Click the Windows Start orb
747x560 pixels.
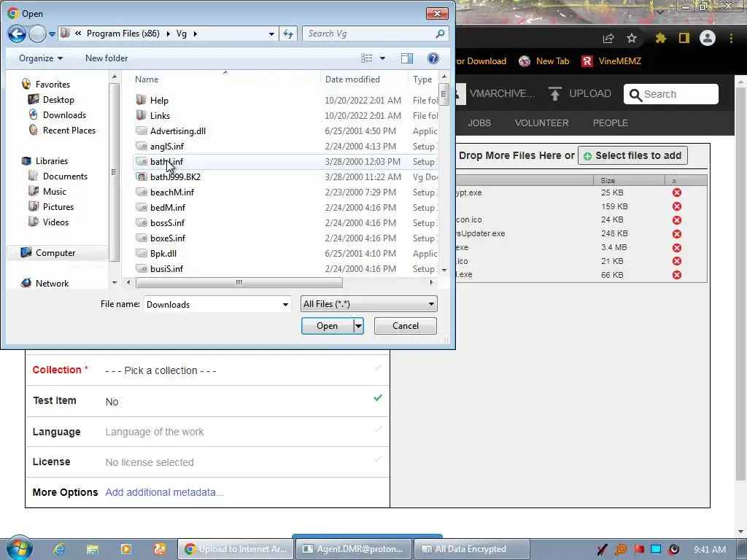(x=19, y=548)
